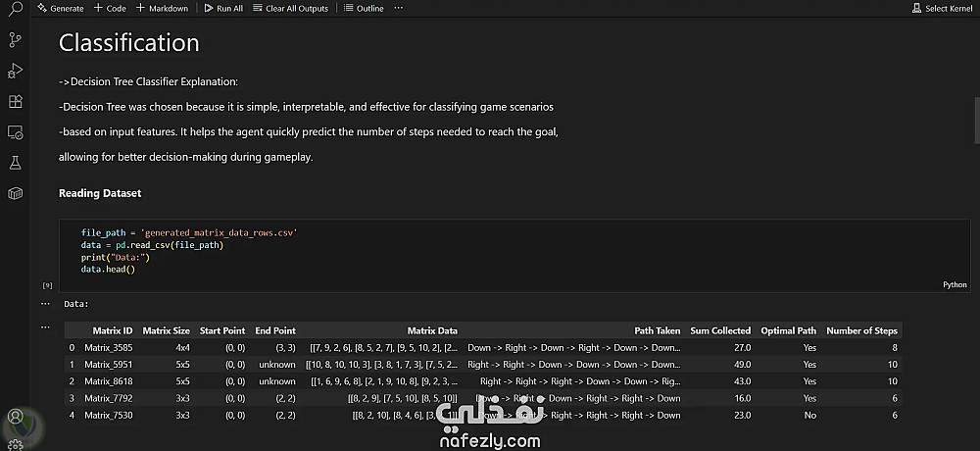Click the 49.0 sum collected value
The width and height of the screenshot is (980, 451).
[742, 365]
